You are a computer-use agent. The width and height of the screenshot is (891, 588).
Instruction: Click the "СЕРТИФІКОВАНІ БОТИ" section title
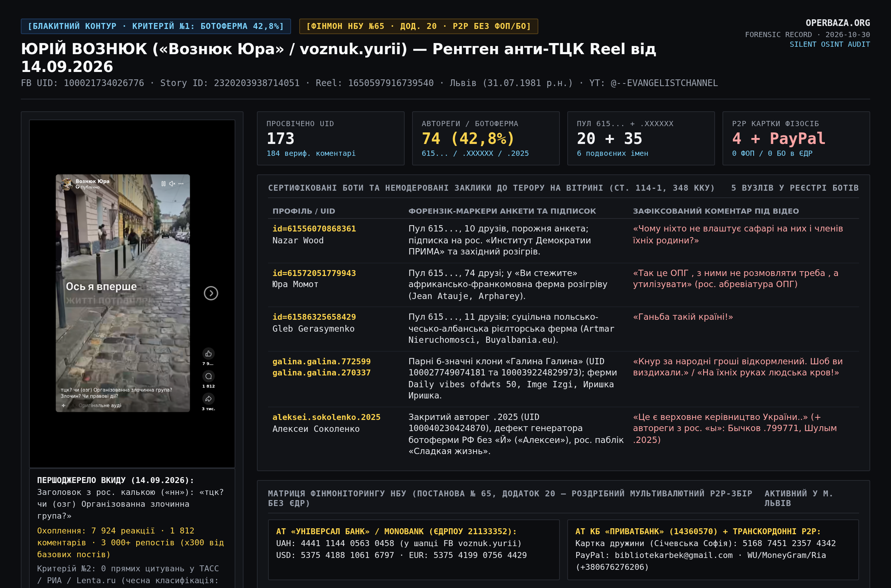click(492, 188)
